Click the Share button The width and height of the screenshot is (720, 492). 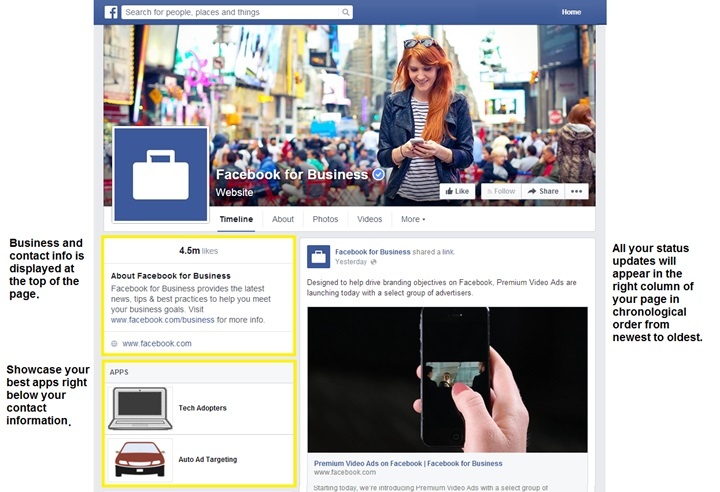pos(543,191)
